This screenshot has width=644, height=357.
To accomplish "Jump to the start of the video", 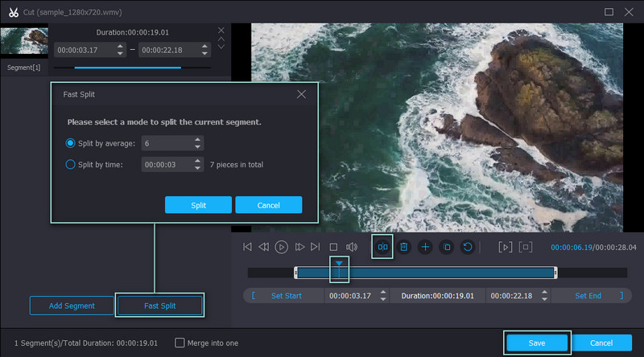I will point(247,247).
